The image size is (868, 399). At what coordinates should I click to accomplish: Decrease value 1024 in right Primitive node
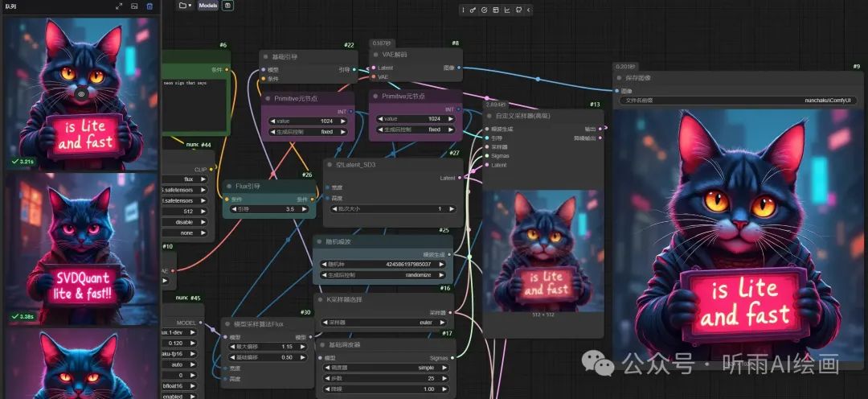(380, 119)
